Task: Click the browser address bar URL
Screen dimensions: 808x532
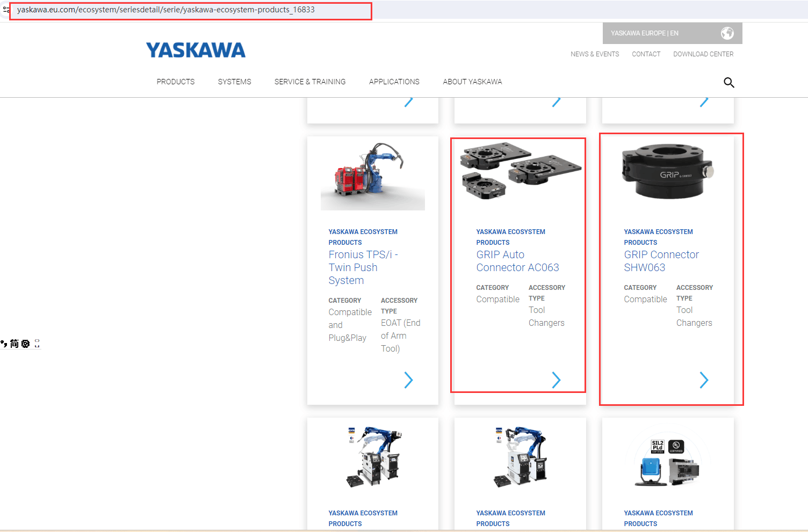Action: [166, 10]
